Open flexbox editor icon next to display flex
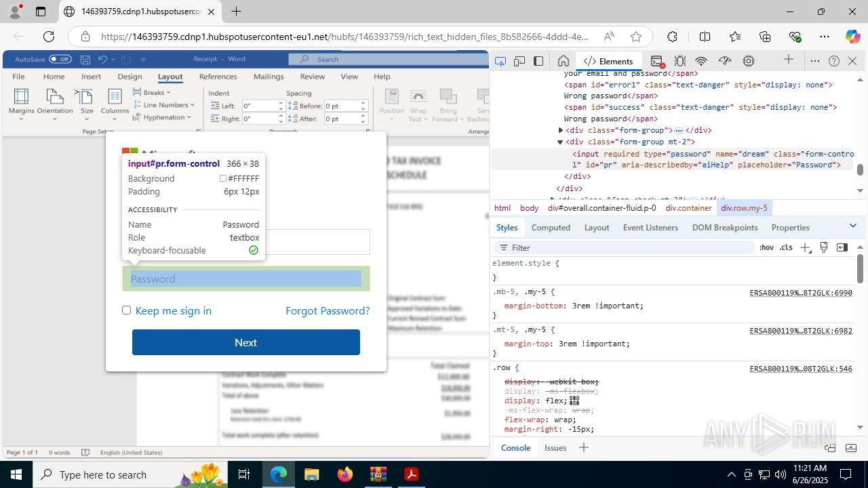868x488 pixels. click(x=575, y=401)
